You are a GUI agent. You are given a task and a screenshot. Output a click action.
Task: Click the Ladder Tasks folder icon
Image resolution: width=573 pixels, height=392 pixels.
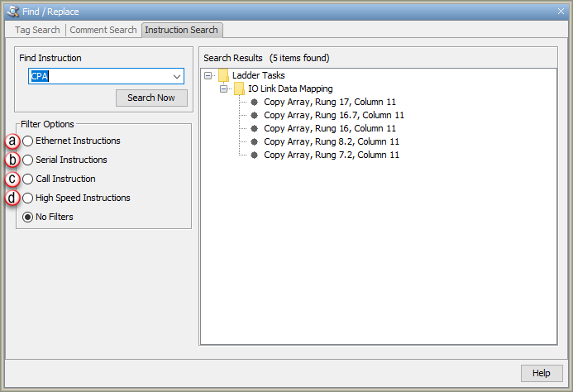tap(223, 75)
